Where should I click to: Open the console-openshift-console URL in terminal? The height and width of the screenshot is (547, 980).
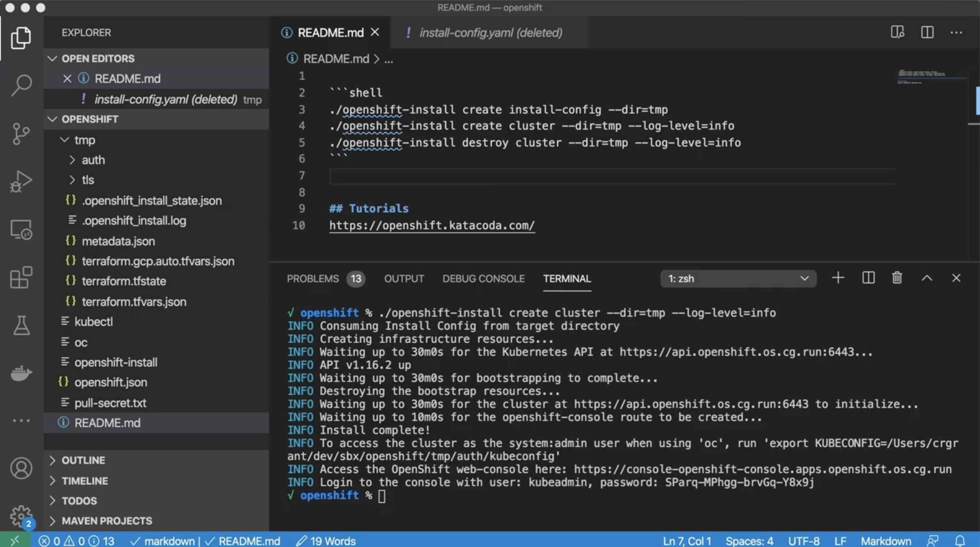tap(763, 469)
